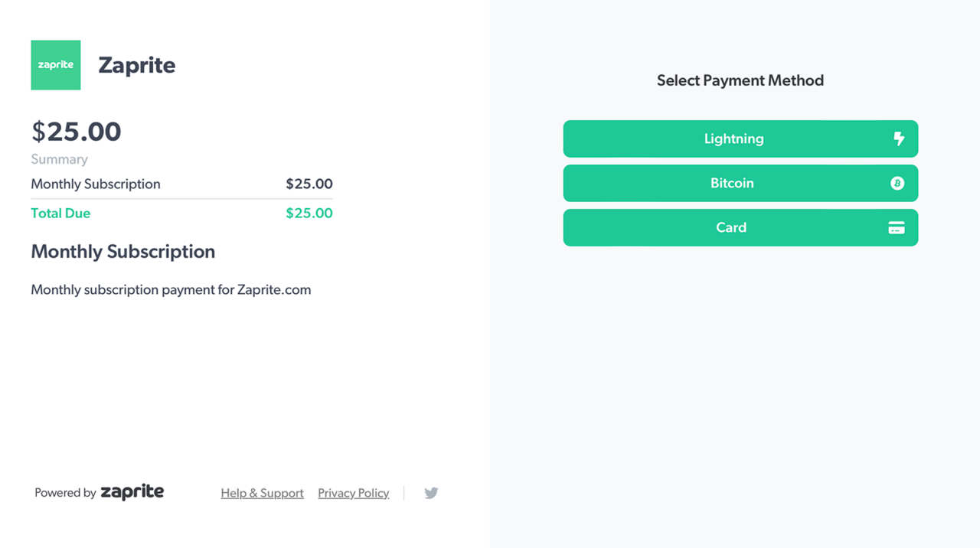Click the Summary label

(x=59, y=159)
